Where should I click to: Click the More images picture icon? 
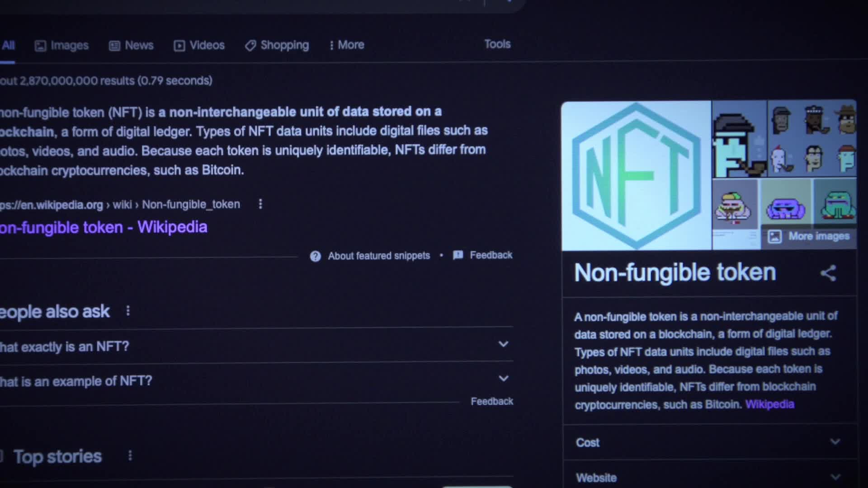(775, 236)
